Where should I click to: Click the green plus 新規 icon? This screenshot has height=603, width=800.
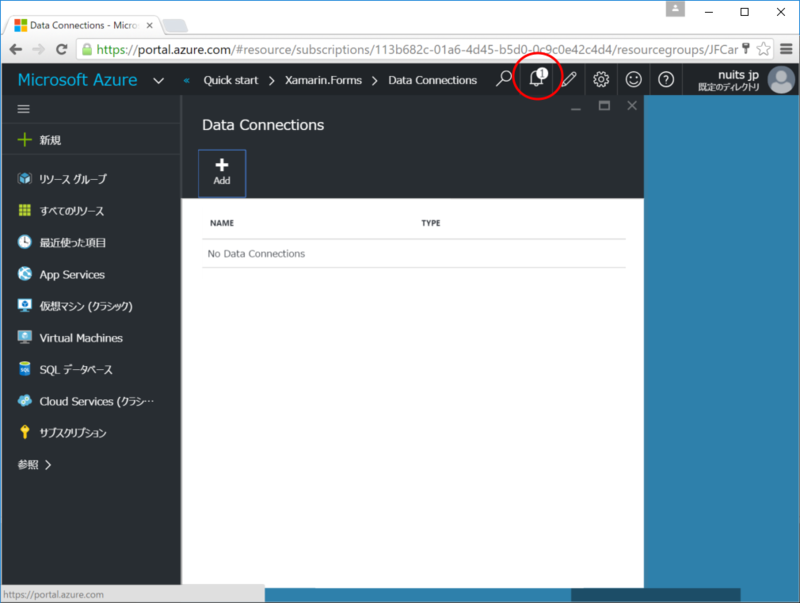point(24,140)
